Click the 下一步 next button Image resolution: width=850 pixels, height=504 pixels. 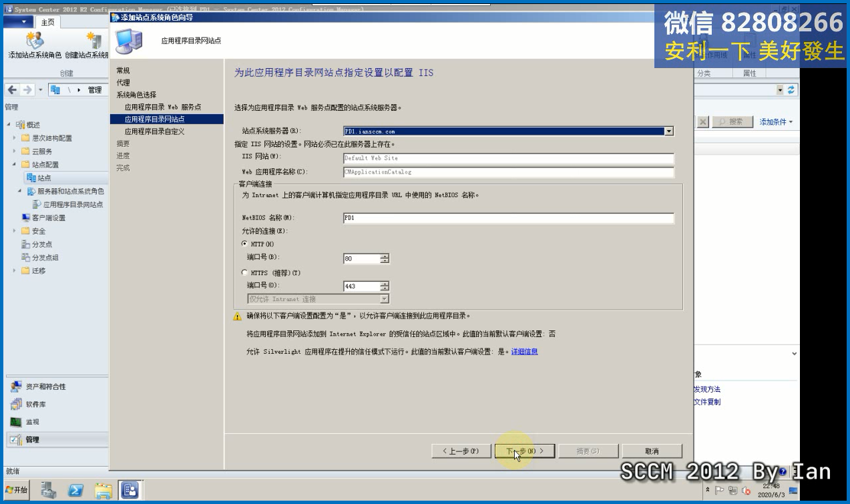[524, 451]
